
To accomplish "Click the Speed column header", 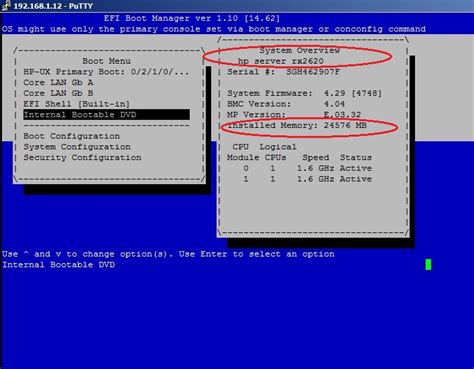I will [x=315, y=157].
